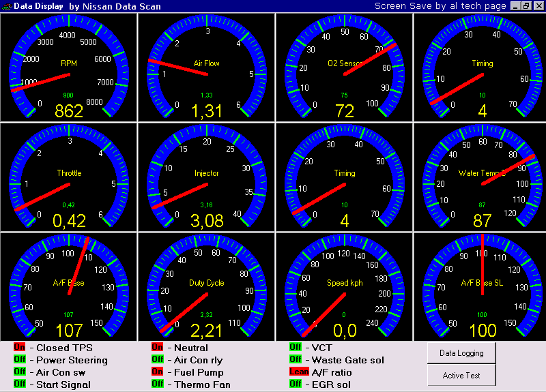Click the Thermo Fan Off indicator
Image resolution: width=546 pixels, height=392 pixels.
158,385
